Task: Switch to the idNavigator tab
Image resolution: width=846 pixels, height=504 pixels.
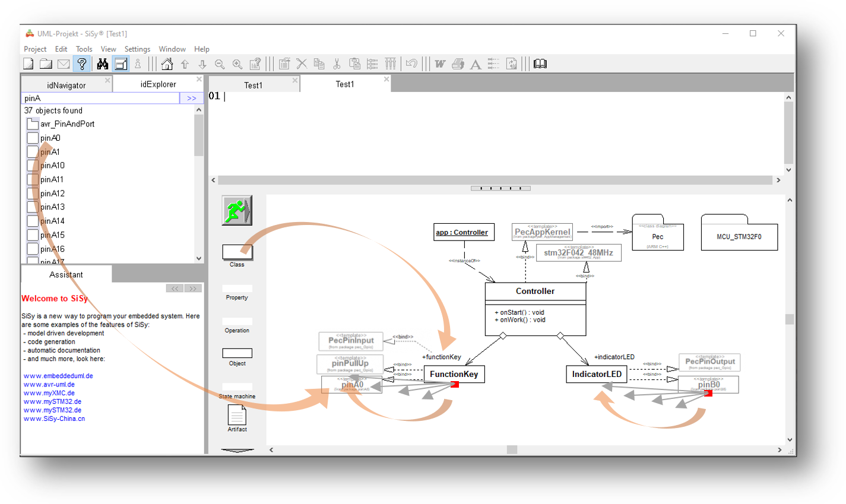Action: [66, 85]
